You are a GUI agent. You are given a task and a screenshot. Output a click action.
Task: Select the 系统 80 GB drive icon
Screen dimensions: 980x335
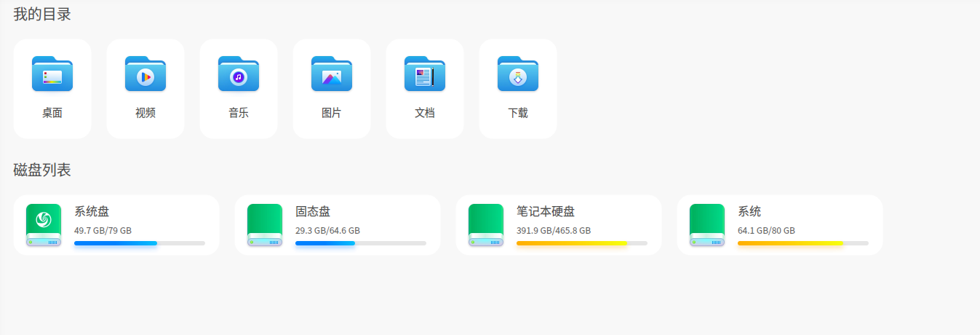coord(707,225)
